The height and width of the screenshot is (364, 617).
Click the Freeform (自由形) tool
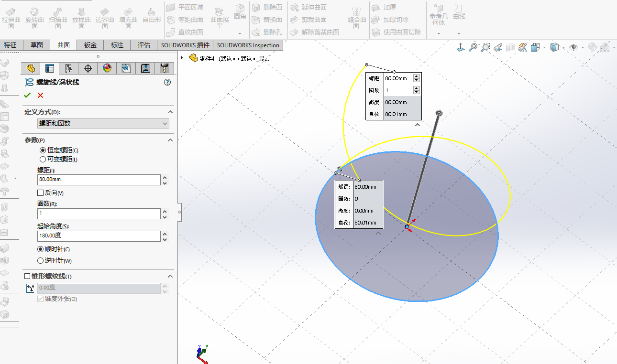click(x=152, y=15)
